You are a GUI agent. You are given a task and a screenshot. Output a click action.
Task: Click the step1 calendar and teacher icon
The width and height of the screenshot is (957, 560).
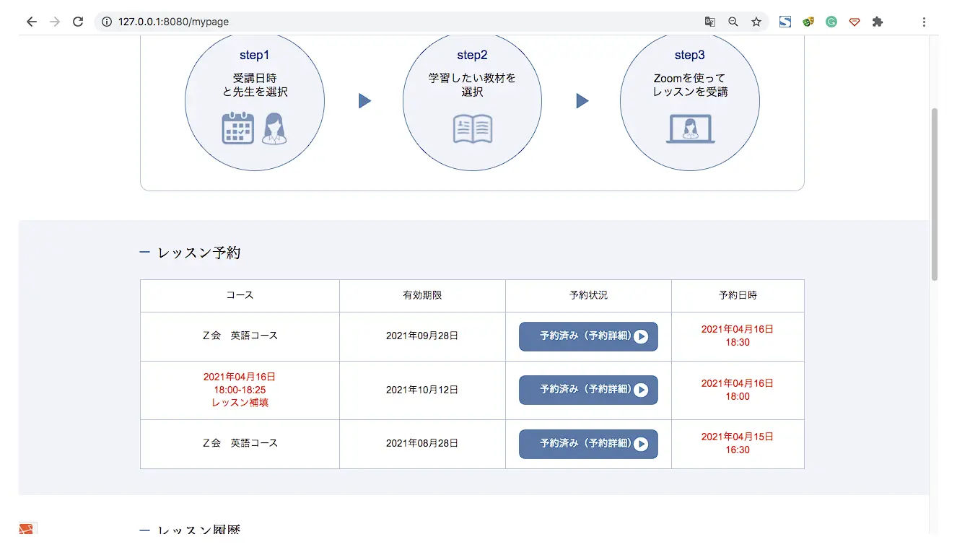click(254, 128)
